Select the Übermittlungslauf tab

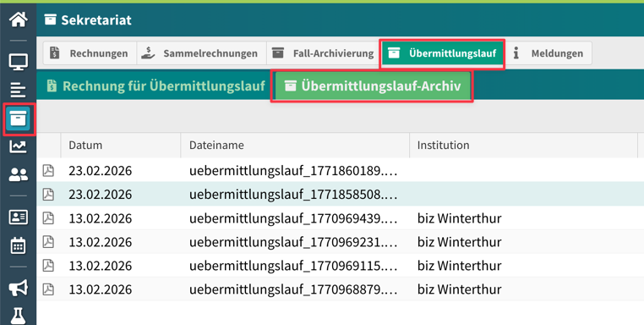[x=442, y=53]
